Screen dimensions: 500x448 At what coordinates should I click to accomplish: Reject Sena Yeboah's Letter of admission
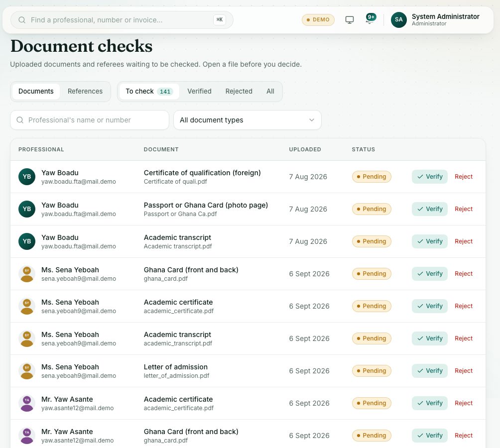pos(463,370)
